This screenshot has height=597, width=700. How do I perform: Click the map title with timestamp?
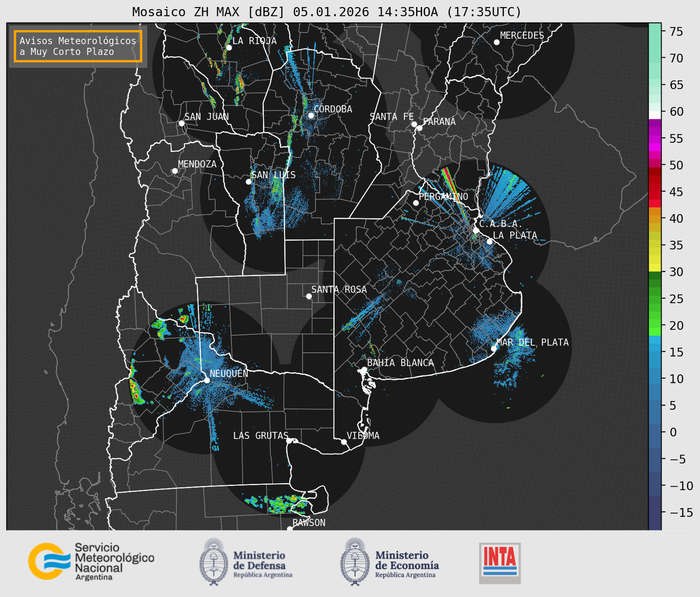click(x=327, y=12)
